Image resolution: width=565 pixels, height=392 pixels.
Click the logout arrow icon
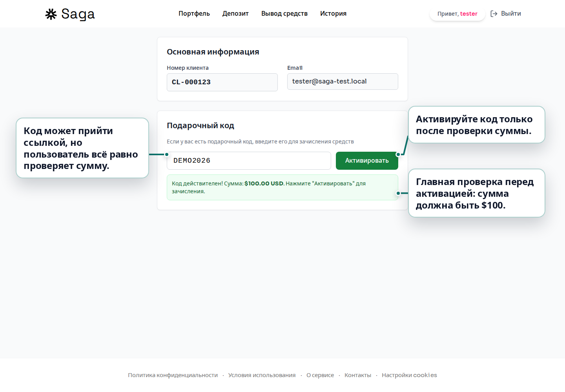click(x=494, y=14)
